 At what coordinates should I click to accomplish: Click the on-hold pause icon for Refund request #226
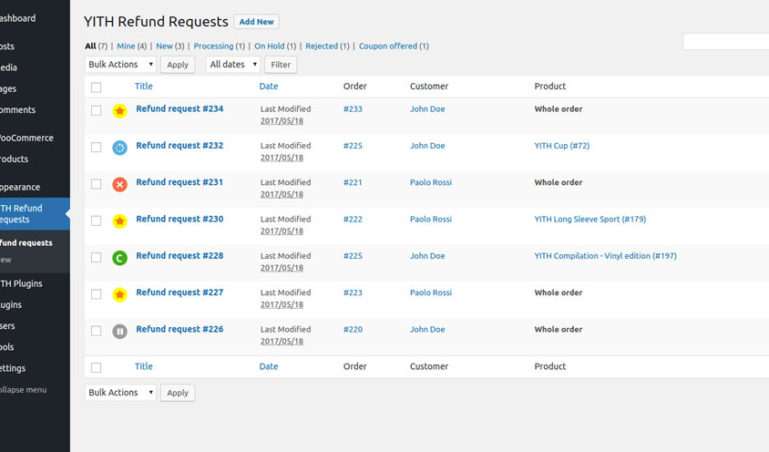point(120,331)
